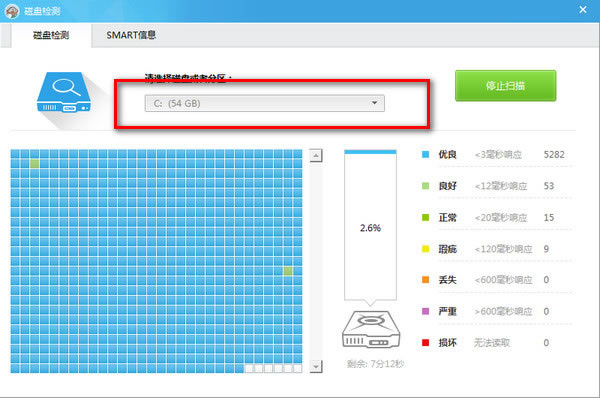600x398 pixels.
Task: Click the green block in upper-left grid
Action: click(x=34, y=164)
